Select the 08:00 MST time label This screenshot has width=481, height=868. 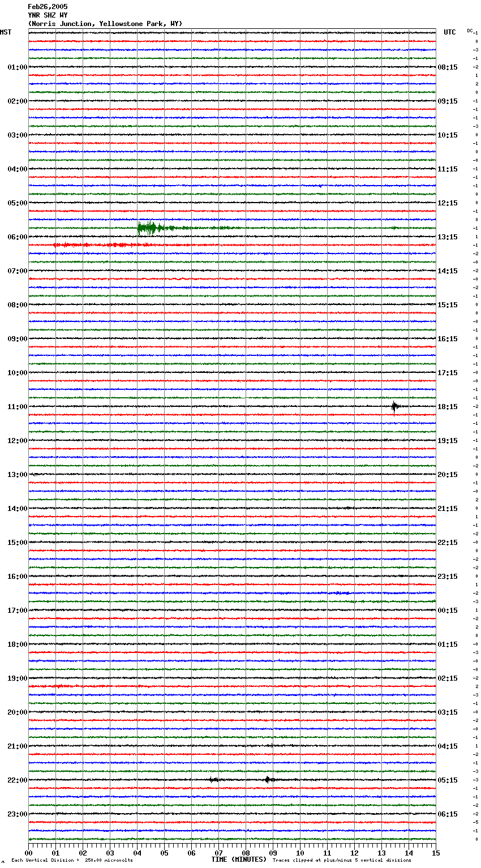coord(18,305)
